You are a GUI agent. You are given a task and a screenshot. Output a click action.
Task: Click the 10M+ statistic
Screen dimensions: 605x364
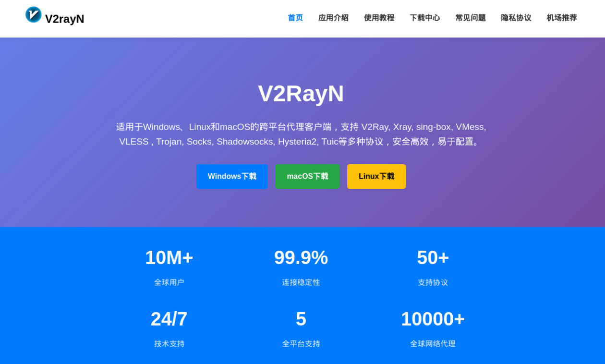click(x=169, y=258)
